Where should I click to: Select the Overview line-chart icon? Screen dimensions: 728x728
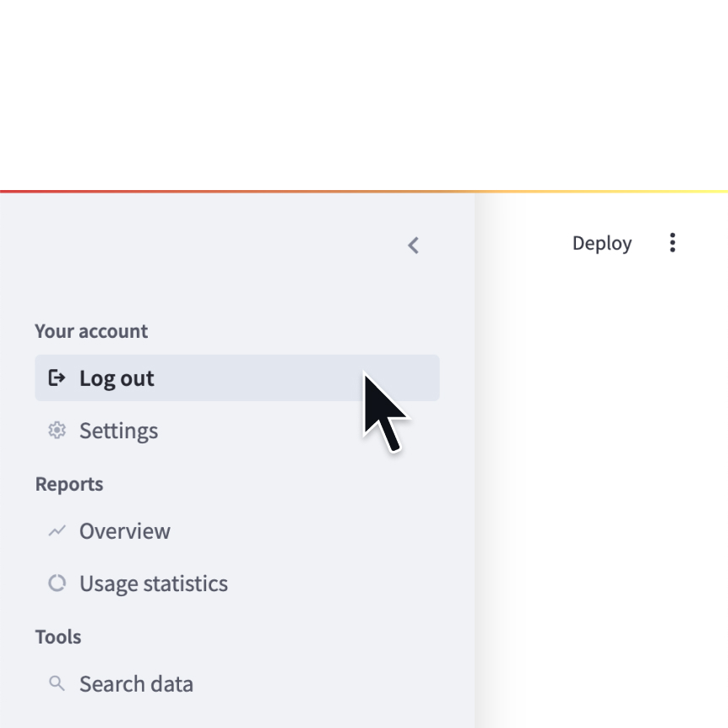click(57, 530)
